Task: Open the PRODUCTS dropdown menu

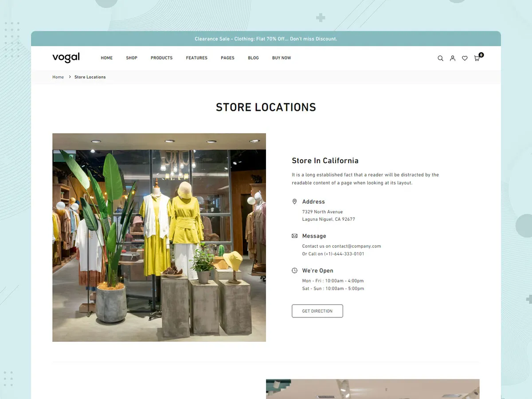Action: point(161,58)
